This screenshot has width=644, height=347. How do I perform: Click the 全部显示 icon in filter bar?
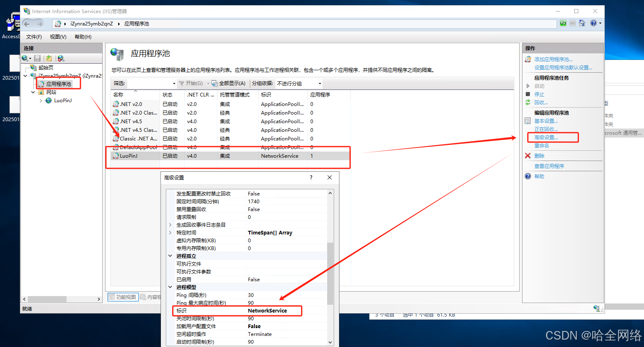[x=215, y=83]
